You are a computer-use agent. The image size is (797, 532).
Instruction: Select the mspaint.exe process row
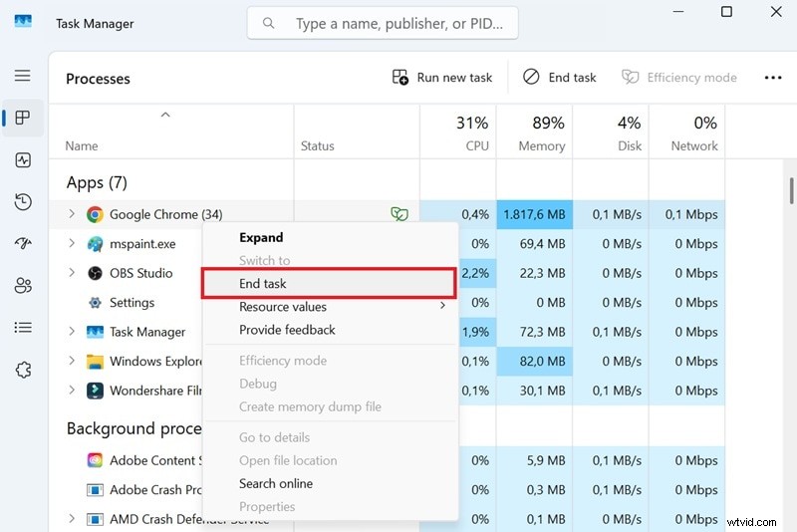pyautogui.click(x=141, y=244)
